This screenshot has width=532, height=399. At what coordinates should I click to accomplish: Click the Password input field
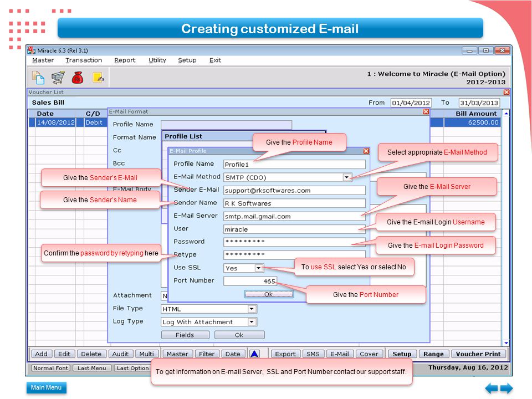(x=294, y=242)
